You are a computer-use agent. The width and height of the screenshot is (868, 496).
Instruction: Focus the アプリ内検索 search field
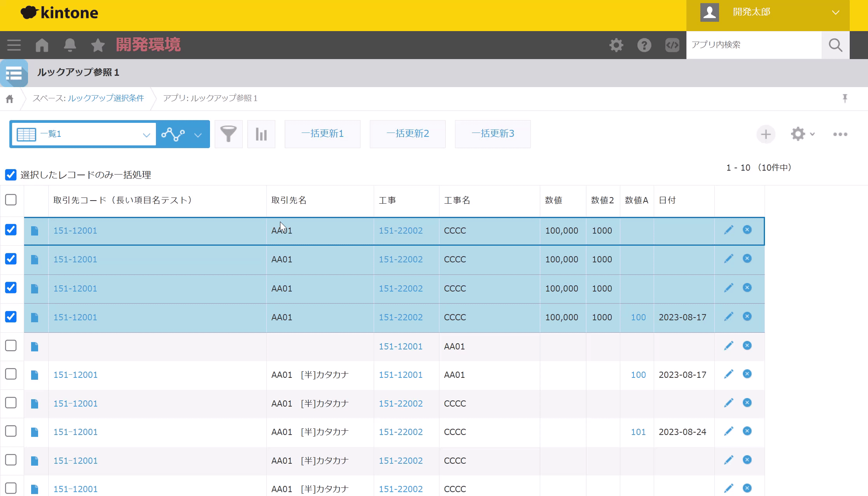coord(754,45)
